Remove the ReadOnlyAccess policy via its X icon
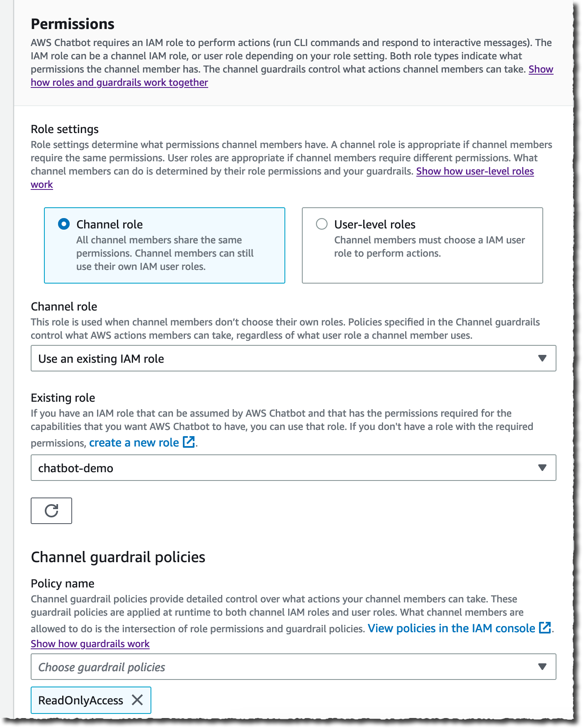This screenshot has height=728, width=583. (137, 700)
